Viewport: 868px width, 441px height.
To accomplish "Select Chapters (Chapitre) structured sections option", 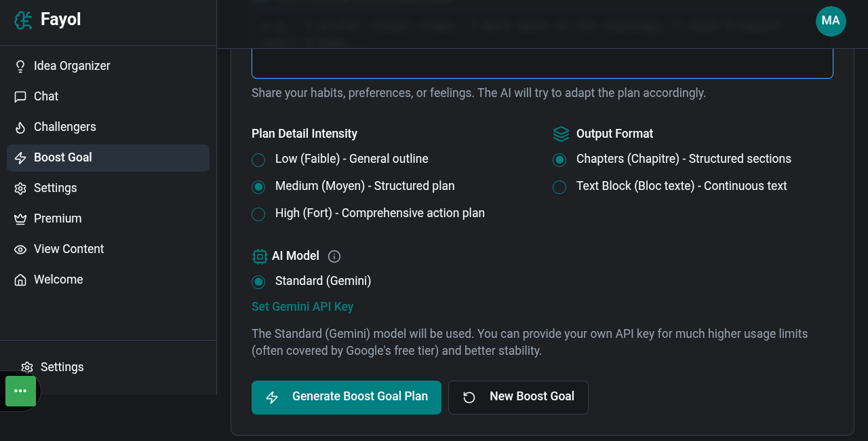I will (559, 159).
